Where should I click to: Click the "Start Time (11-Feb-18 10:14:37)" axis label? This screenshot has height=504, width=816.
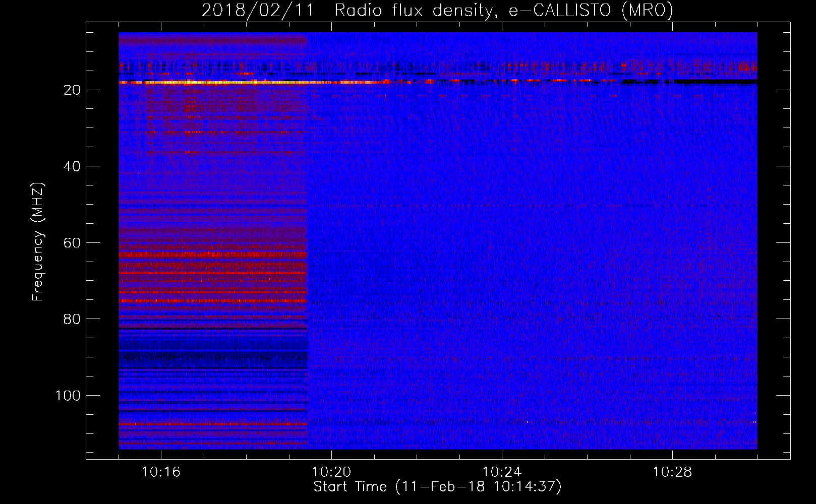437,487
